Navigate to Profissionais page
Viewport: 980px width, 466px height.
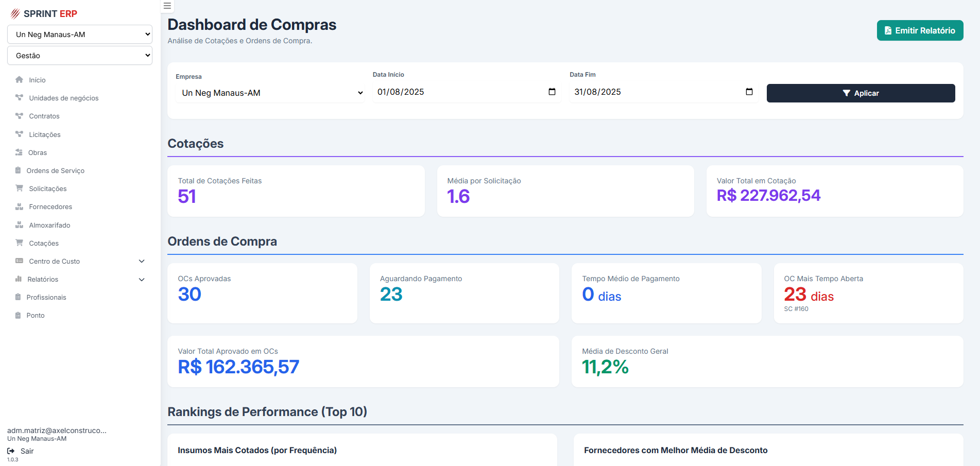pos(46,297)
